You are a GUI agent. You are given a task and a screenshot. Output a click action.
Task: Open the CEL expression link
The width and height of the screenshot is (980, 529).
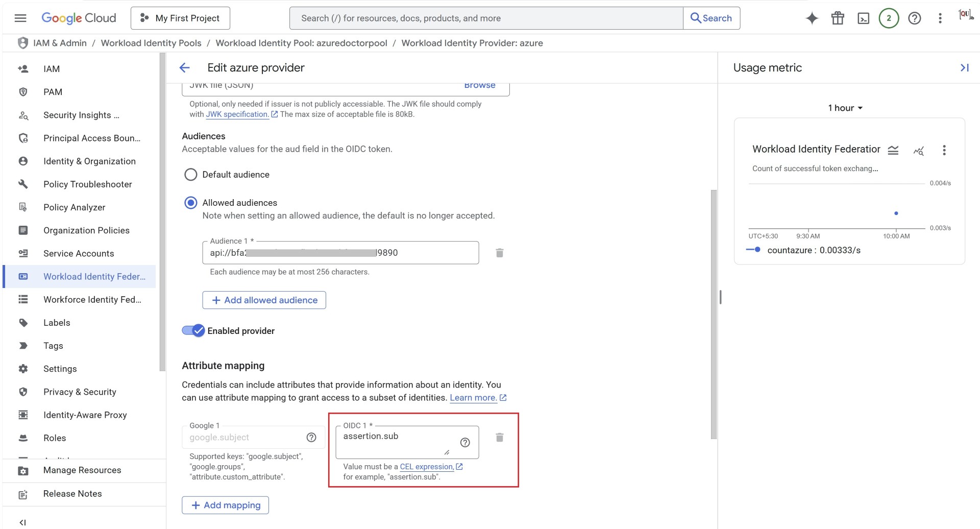pos(427,467)
